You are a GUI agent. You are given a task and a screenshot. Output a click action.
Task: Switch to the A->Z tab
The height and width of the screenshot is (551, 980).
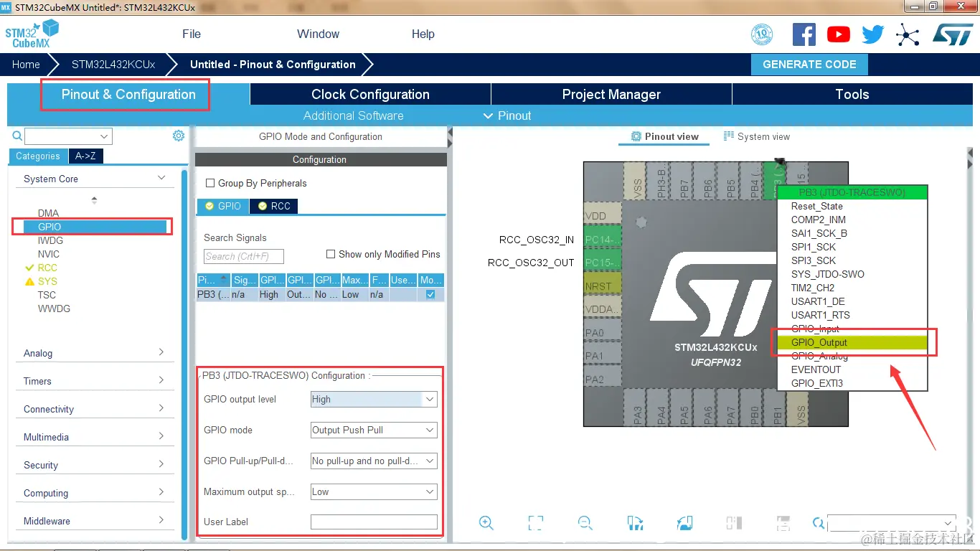point(85,156)
